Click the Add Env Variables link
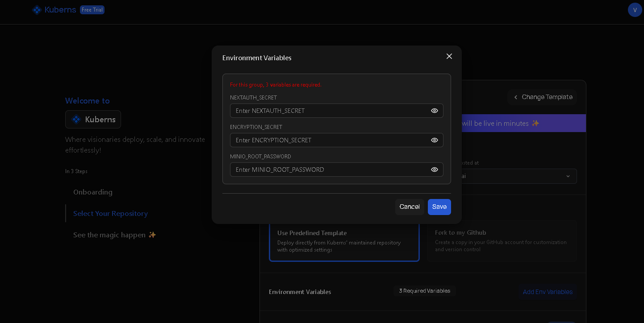Screen dimensions: 644x323 548,292
